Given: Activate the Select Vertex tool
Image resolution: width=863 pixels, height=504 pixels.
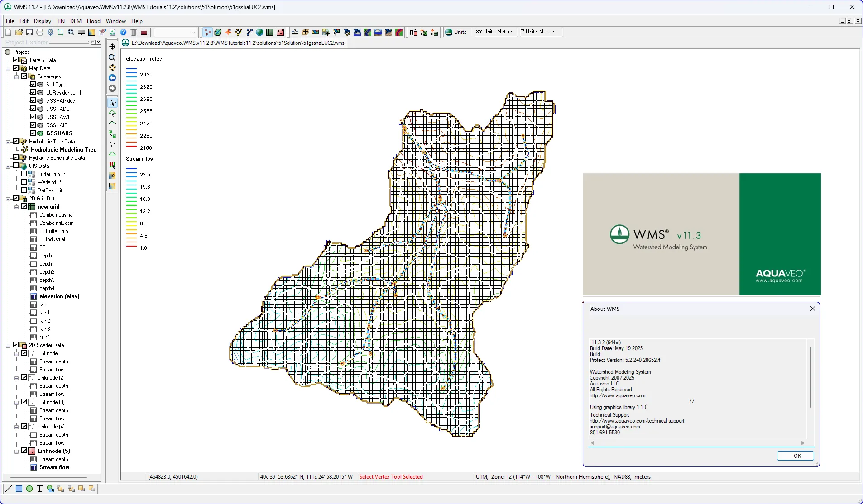Looking at the screenshot, I should coord(112,103).
